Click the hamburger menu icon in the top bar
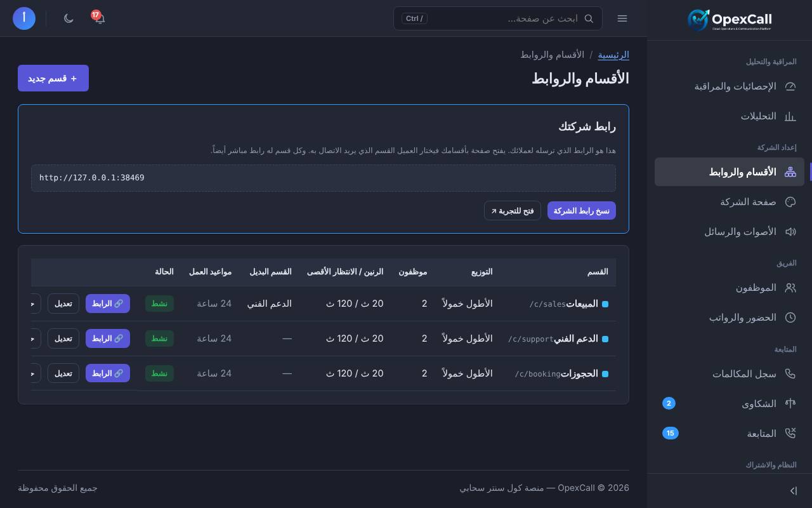The height and width of the screenshot is (508, 812). [622, 18]
